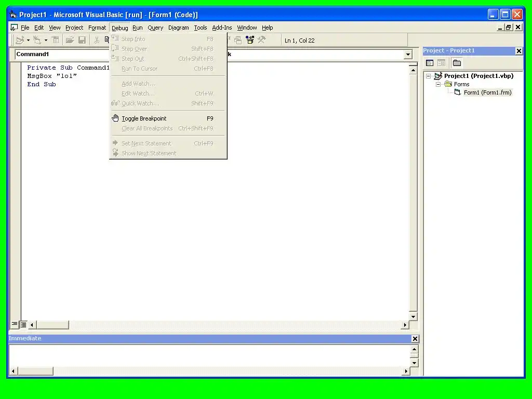Click the Forms folder icon in tree
Image resolution: width=532 pixels, height=399 pixels.
pyautogui.click(x=448, y=84)
